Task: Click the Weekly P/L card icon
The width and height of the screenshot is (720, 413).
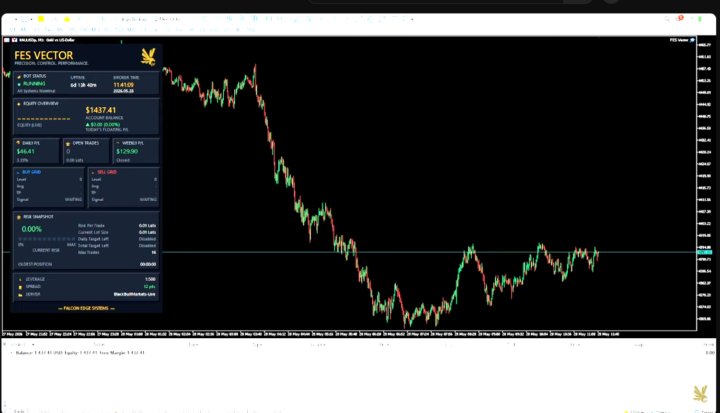Action: pyautogui.click(x=118, y=143)
